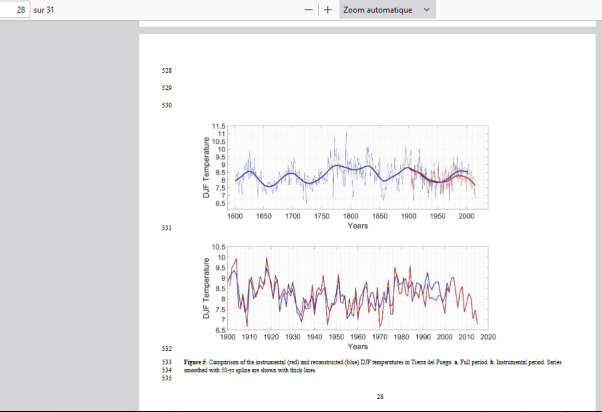Click line number 535 in the margin
602x412 pixels.
167,378
